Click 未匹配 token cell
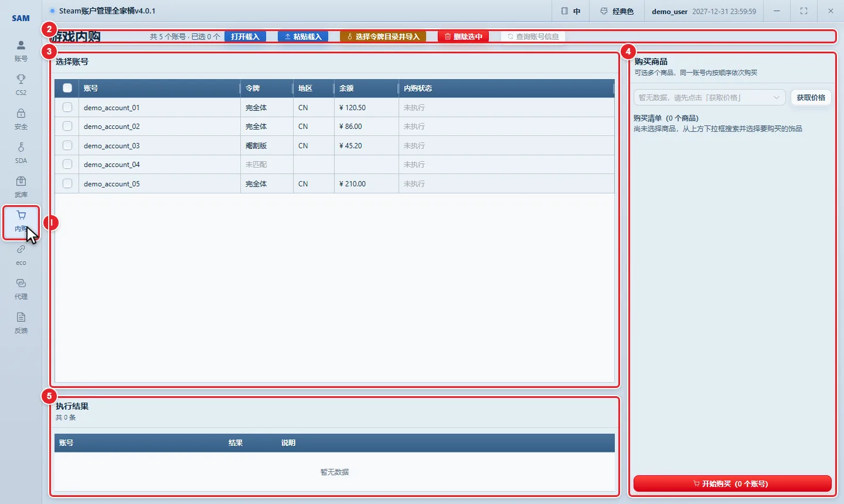Viewport: 844px width, 504px height. 267,164
